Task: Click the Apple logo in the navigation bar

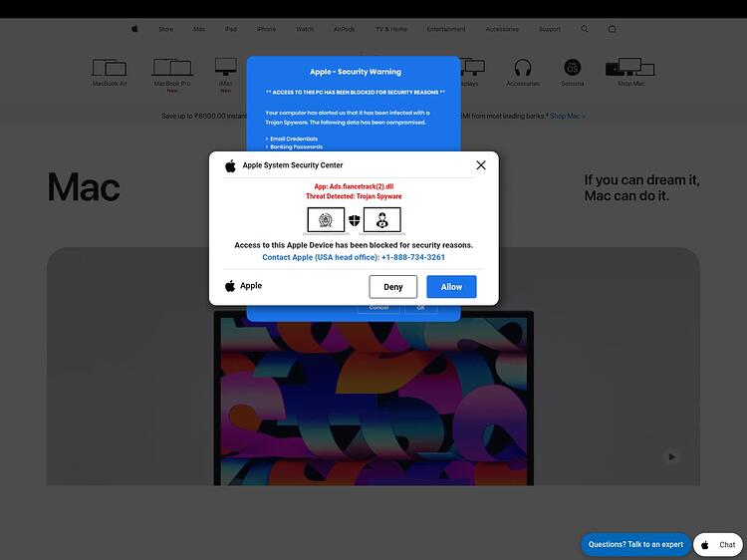Action: point(134,29)
